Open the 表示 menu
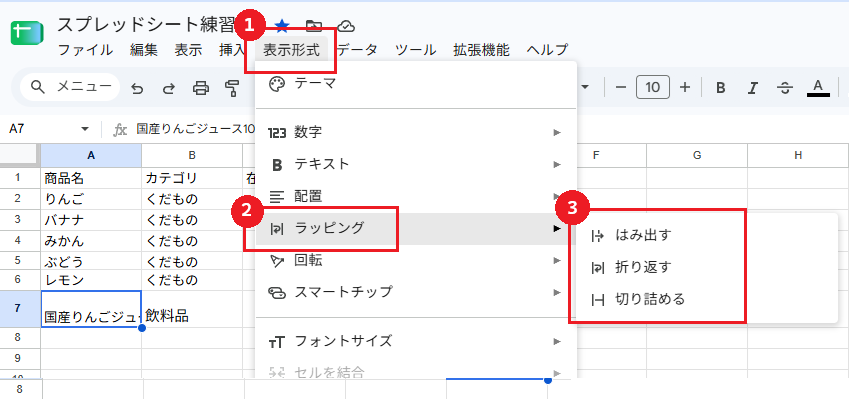Image resolution: width=849 pixels, height=399 pixels. (x=188, y=50)
